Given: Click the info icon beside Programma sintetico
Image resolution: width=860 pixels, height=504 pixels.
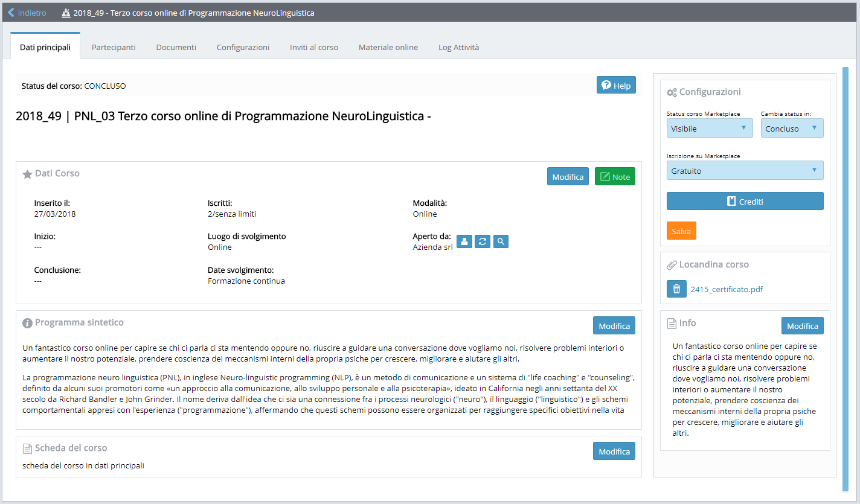Looking at the screenshot, I should (x=27, y=323).
